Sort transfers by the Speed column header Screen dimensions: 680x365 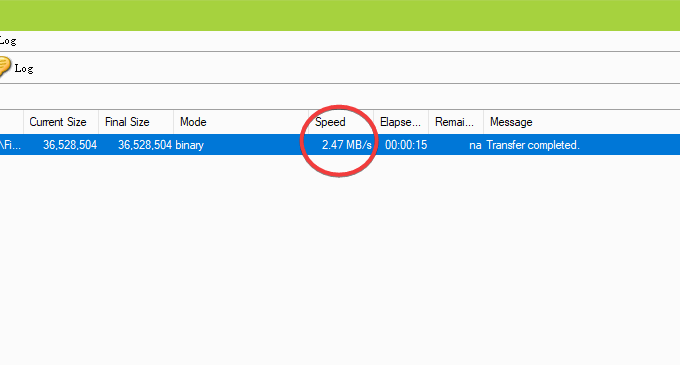(341, 122)
